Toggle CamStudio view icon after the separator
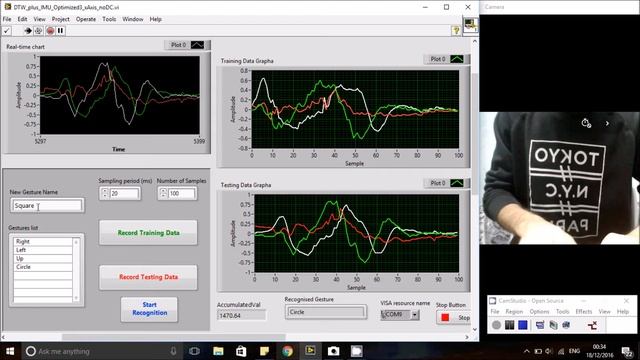The height and width of the screenshot is (360, 640). coord(540,325)
